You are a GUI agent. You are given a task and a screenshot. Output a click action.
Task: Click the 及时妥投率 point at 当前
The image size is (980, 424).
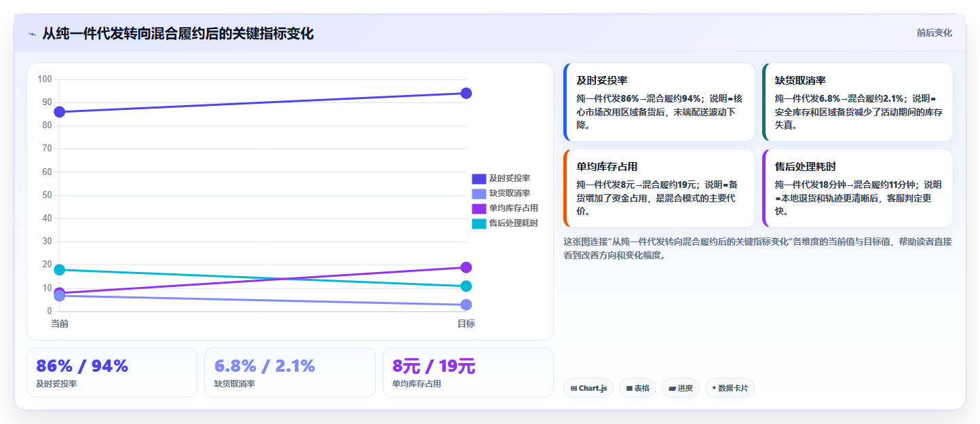point(60,112)
